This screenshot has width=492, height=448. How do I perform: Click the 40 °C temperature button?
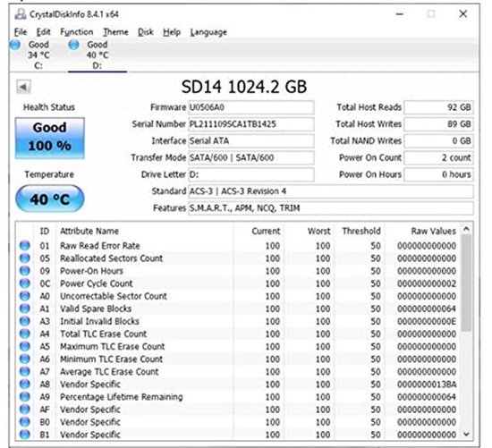pyautogui.click(x=50, y=199)
